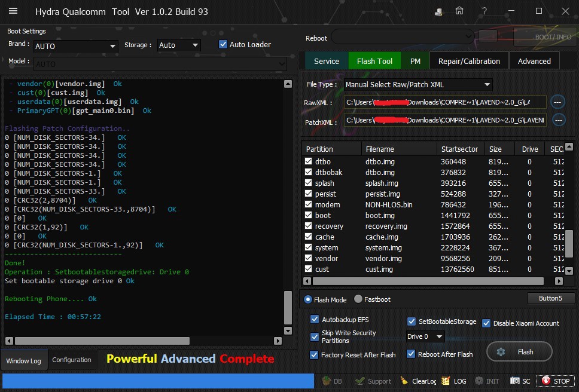The image size is (579, 392).
Task: Click the DB icon in bottom bar
Action: [332, 381]
